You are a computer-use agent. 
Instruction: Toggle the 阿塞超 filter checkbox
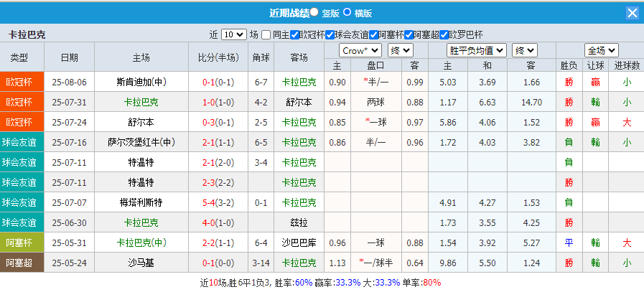[x=409, y=34]
